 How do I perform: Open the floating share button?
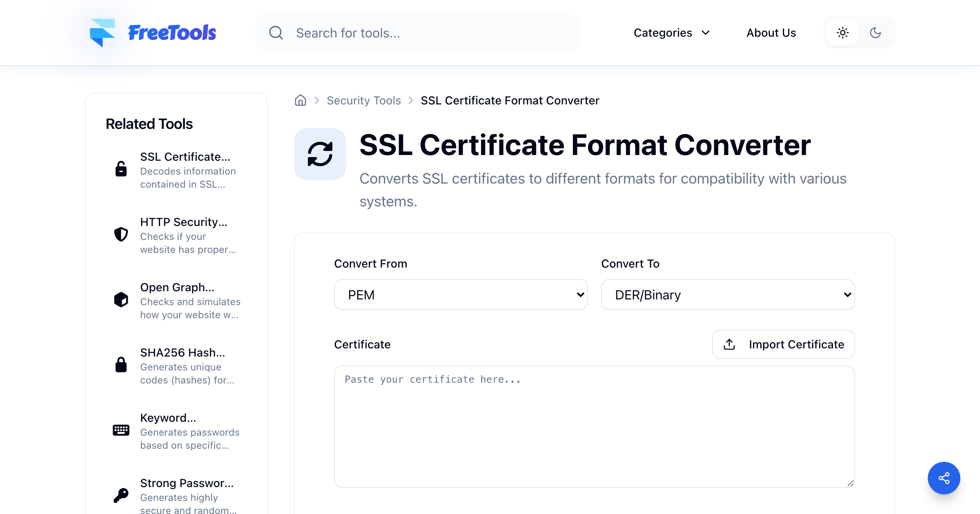[944, 478]
